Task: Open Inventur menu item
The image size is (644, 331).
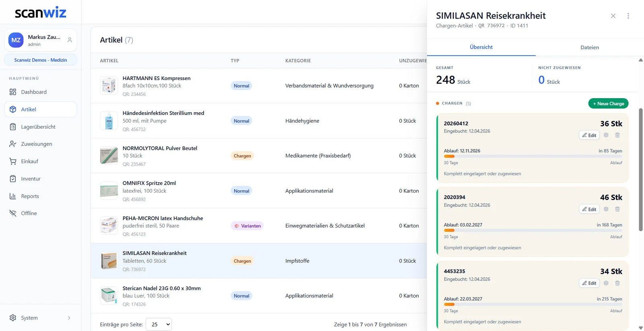Action: point(41,179)
